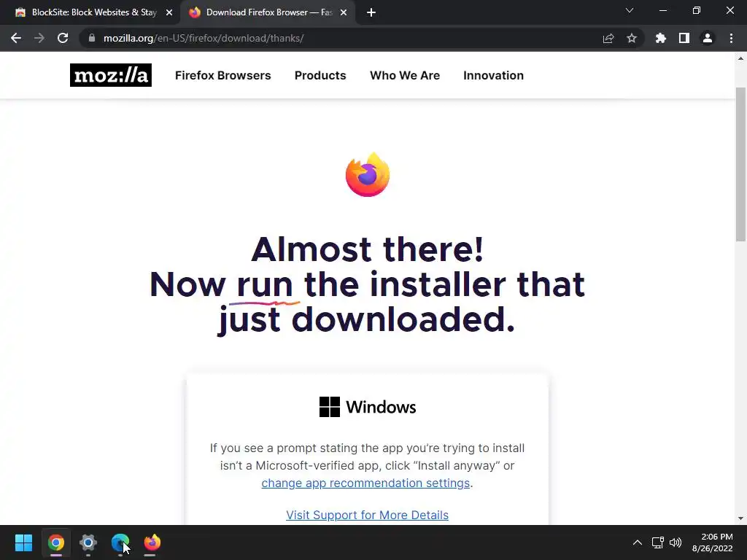Click the Mozilla logo
This screenshot has height=560, width=747.
[x=111, y=75]
